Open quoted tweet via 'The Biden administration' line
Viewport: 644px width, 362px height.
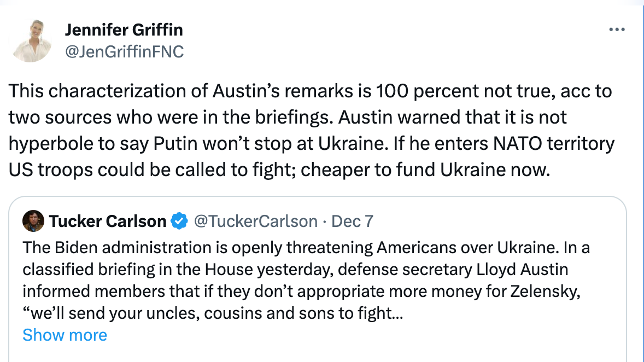click(x=306, y=247)
